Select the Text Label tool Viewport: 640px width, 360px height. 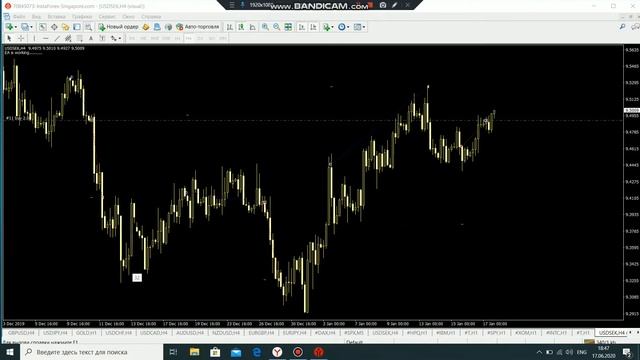tap(102, 38)
